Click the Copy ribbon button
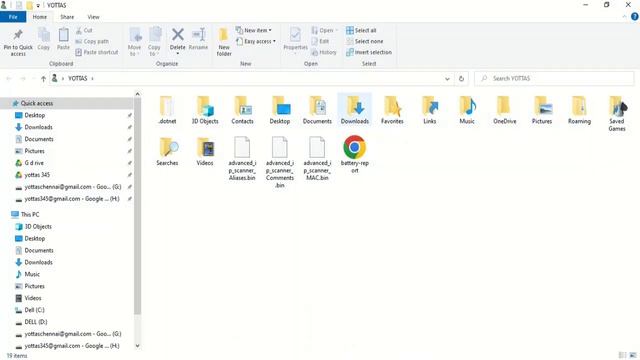Viewport: 640px width, 360px height. pyautogui.click(x=44, y=40)
